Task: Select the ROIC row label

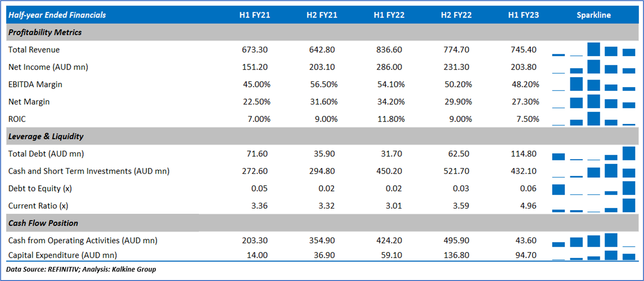Action: click(17, 119)
